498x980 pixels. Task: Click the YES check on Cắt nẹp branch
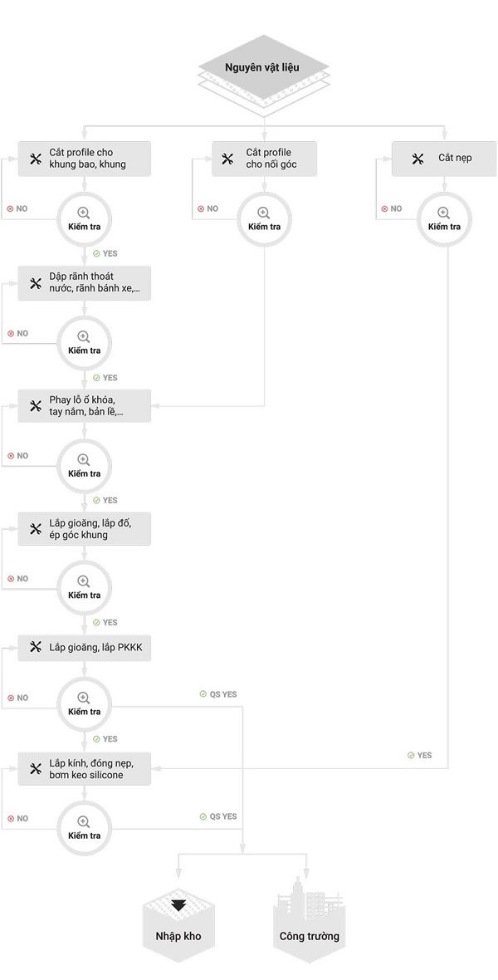coord(419,755)
